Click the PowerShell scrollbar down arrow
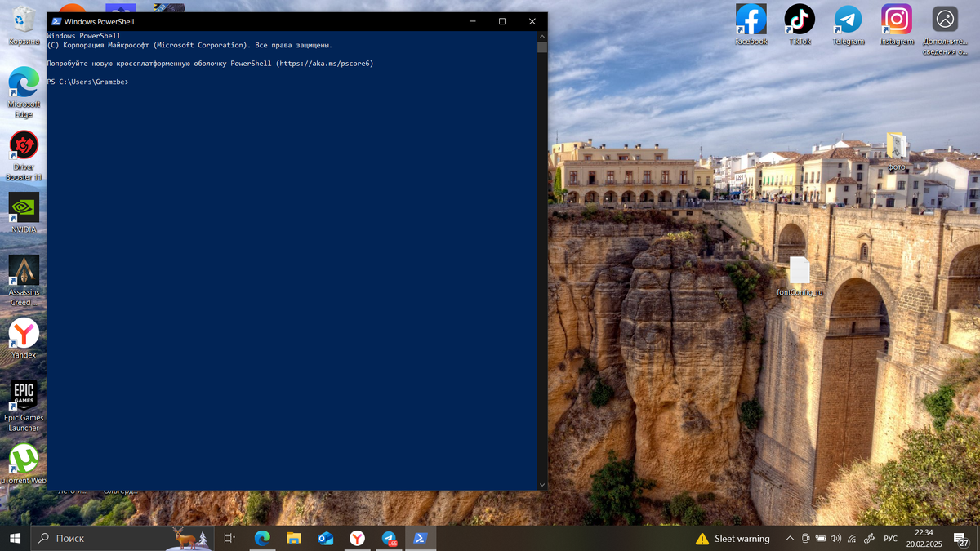 pos(542,485)
